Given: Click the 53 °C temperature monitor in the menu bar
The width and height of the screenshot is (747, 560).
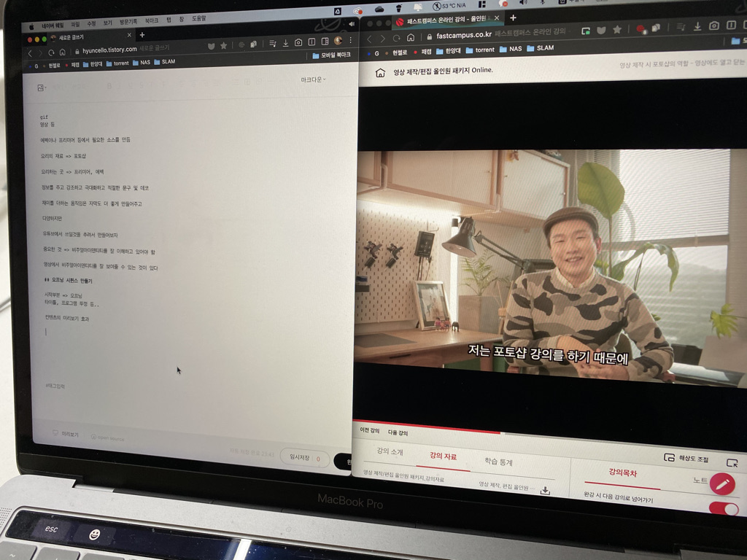Looking at the screenshot, I should [449, 6].
